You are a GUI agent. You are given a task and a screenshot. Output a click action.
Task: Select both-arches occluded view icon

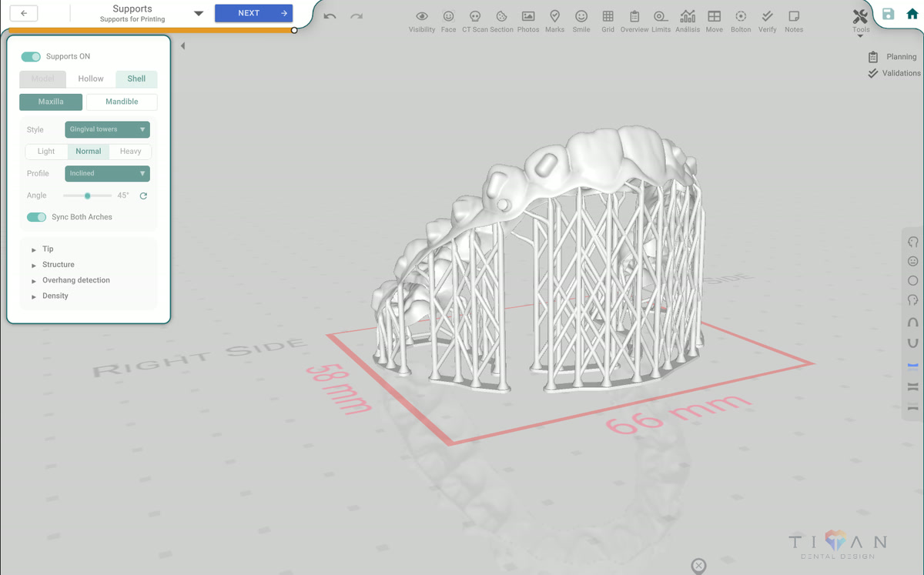point(913,386)
